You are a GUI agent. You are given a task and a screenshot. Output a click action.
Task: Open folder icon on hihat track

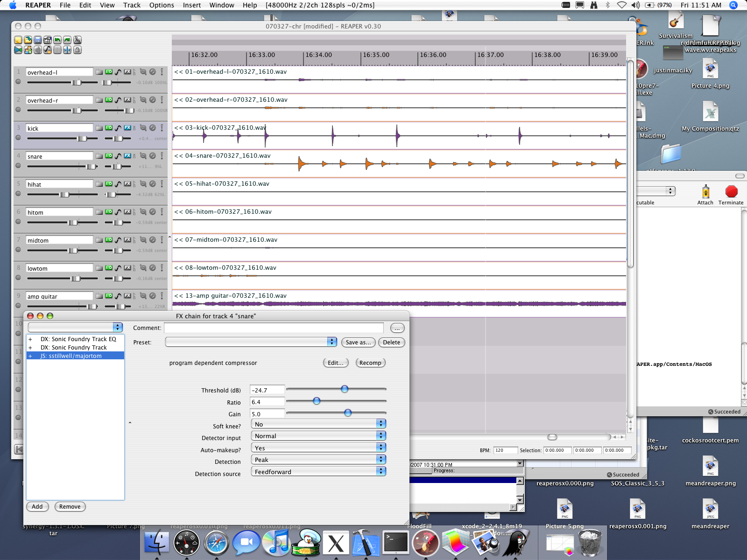tap(99, 184)
